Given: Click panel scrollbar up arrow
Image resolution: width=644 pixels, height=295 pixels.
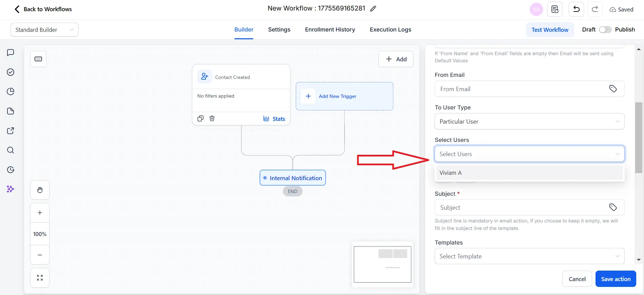Looking at the screenshot, I should coord(639,49).
